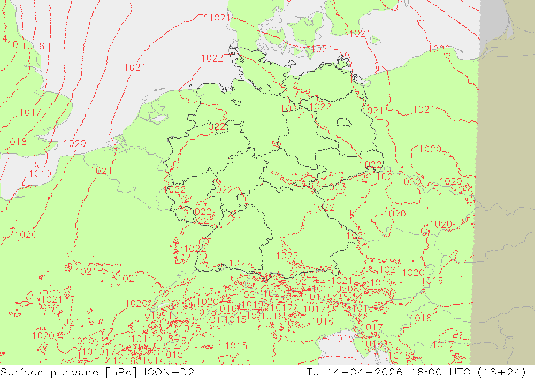The height and width of the screenshot is (392, 535).
Task: Click the 1023 isobar label
Action: click(x=335, y=187)
